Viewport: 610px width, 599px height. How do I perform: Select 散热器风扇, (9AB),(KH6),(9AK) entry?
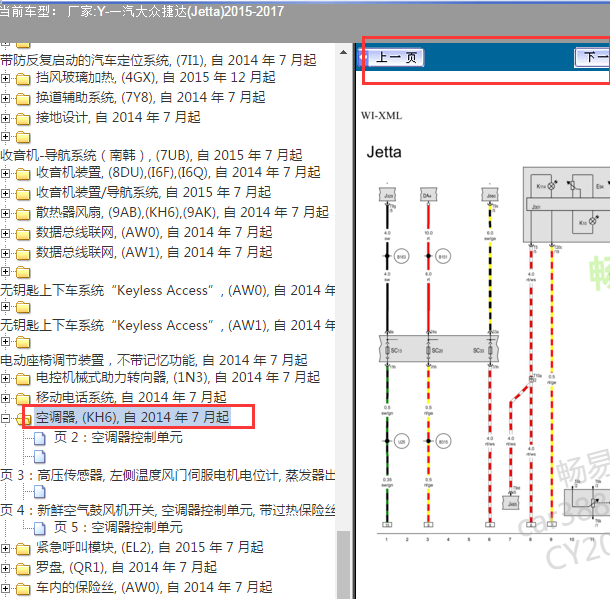tap(182, 212)
